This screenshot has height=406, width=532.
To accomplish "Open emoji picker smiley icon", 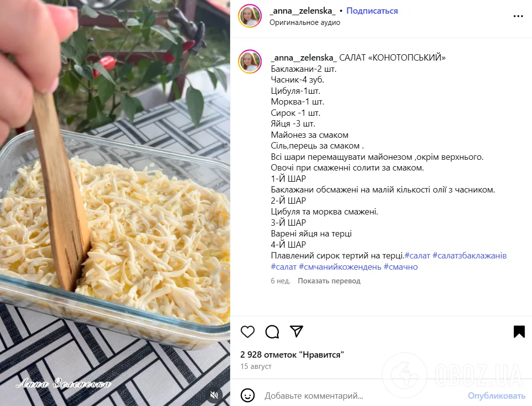I will click(247, 395).
